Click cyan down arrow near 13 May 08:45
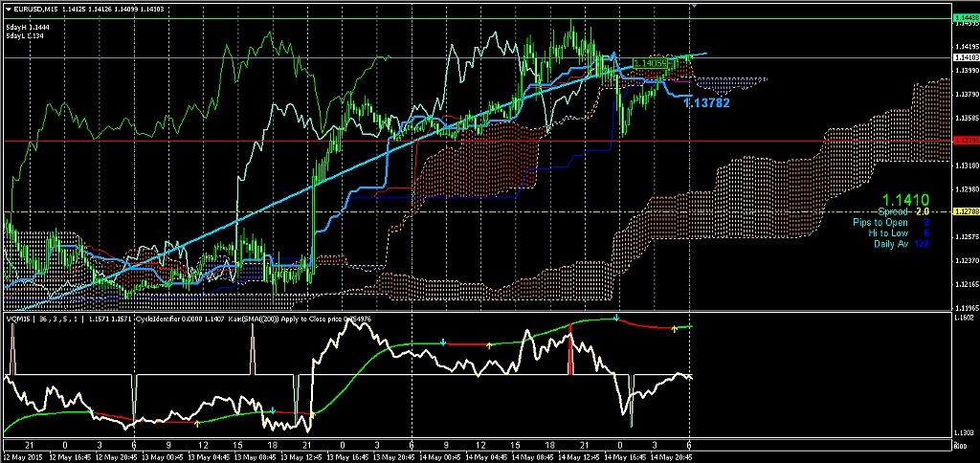This screenshot has height=463, width=980. tap(273, 410)
